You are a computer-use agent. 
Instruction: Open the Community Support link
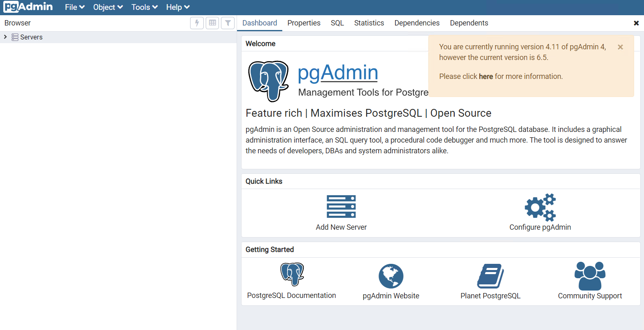tap(590, 296)
